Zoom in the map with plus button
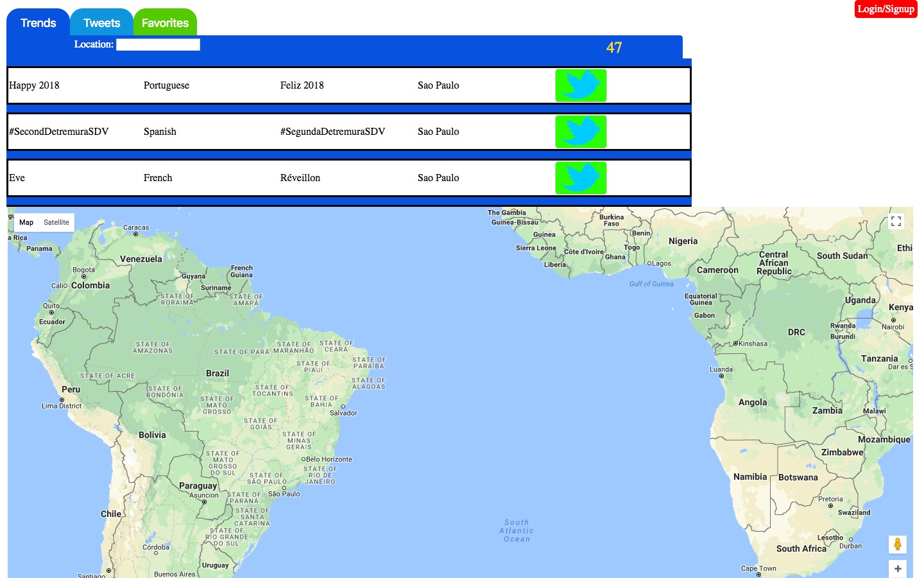This screenshot has width=924, height=578. pos(897,568)
